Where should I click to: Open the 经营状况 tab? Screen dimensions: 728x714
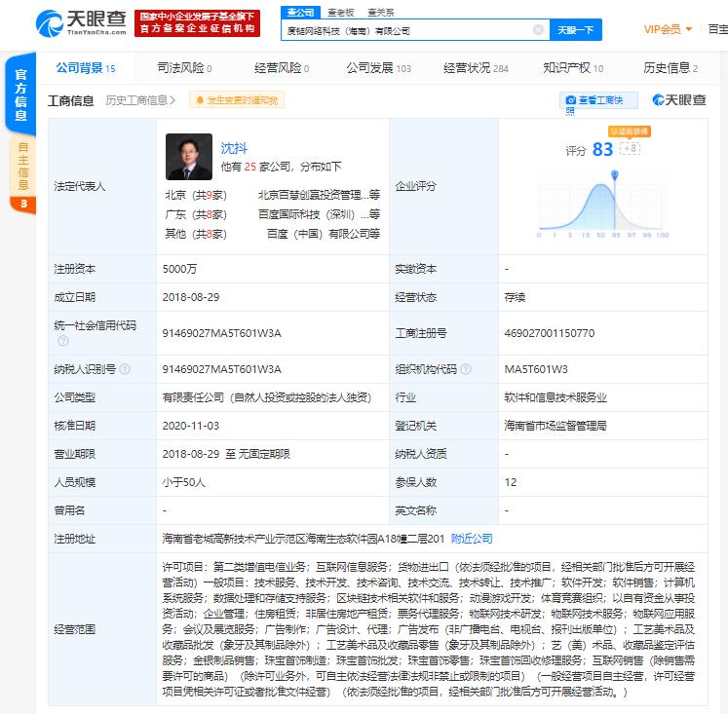476,68
